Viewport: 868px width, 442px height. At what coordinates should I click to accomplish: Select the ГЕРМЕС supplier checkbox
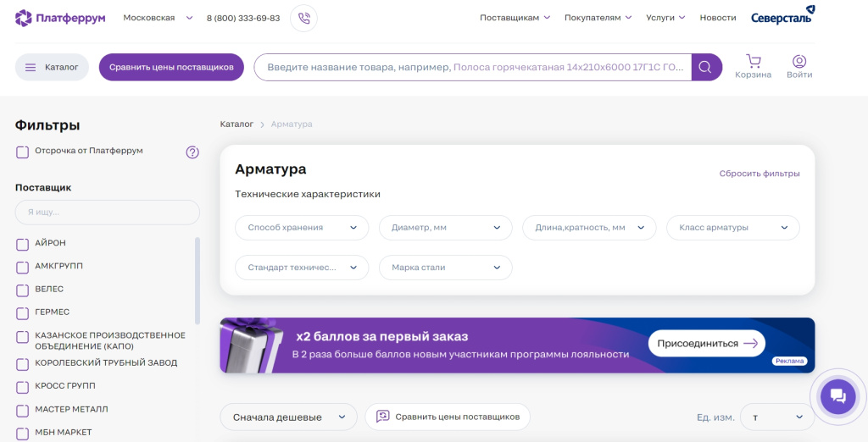[23, 313]
